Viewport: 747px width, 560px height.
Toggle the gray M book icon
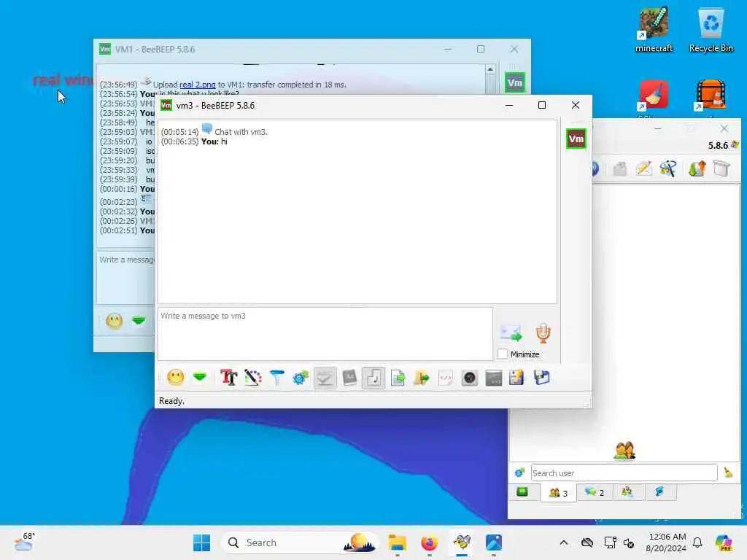[349, 378]
